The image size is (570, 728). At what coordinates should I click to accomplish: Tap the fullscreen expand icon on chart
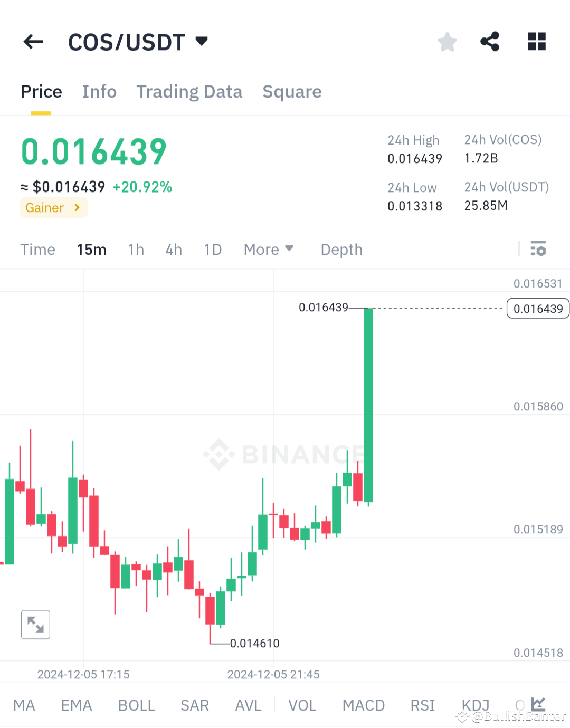35,625
